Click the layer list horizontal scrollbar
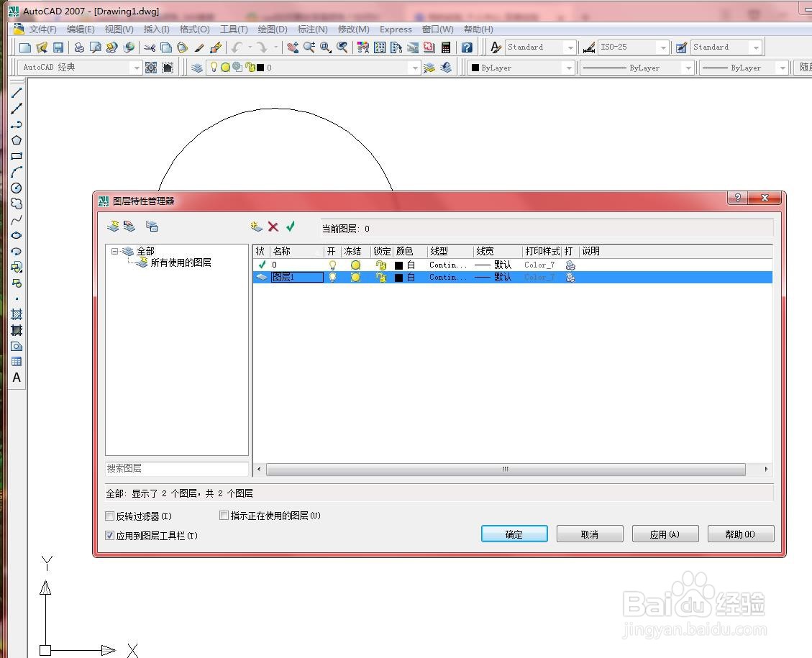This screenshot has height=658, width=812. pos(506,470)
